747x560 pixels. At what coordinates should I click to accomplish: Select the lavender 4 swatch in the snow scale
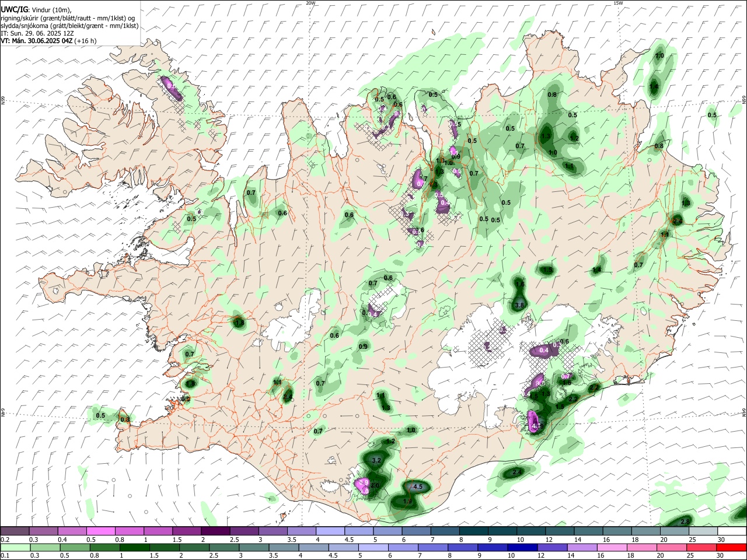tap(330, 531)
